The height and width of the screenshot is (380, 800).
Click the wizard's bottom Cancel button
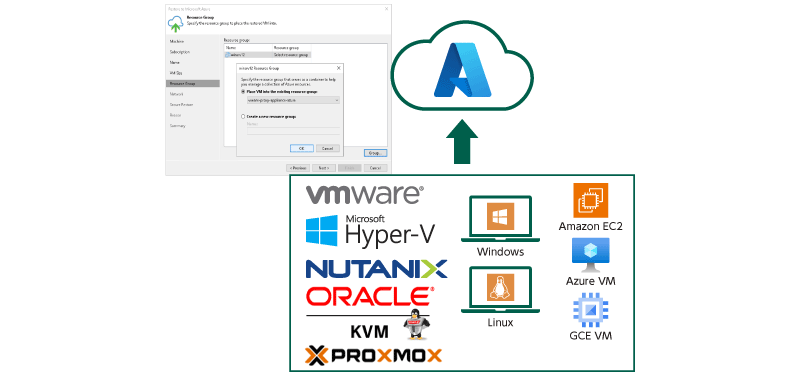(376, 168)
